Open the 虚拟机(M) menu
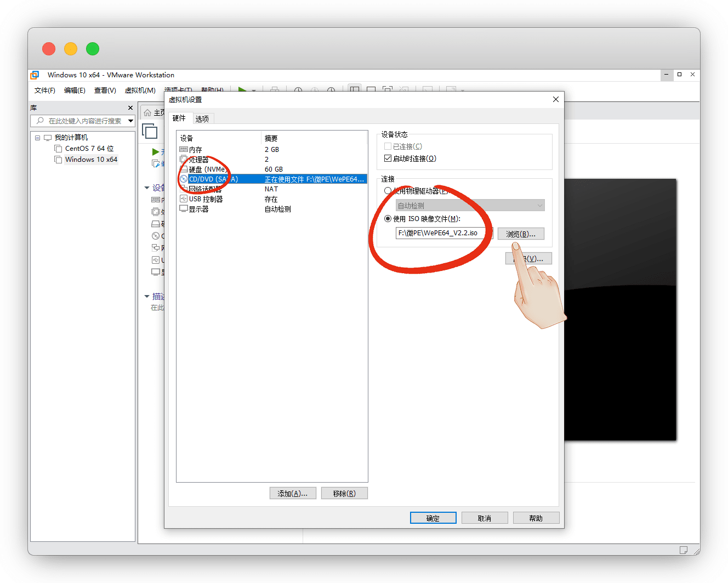 (x=140, y=90)
